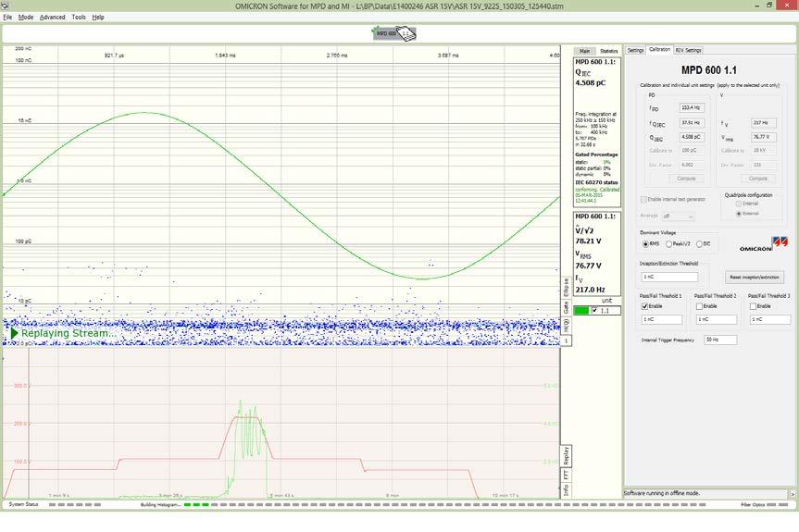Click the QIEC 4.508 pC readout
This screenshot has height=532, width=799.
point(590,83)
